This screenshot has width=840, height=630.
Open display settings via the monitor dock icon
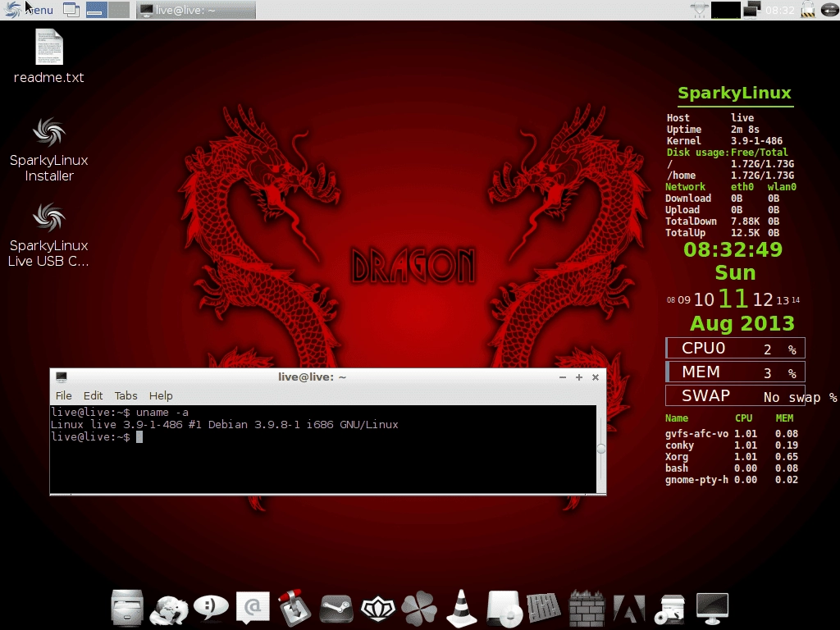(x=712, y=607)
